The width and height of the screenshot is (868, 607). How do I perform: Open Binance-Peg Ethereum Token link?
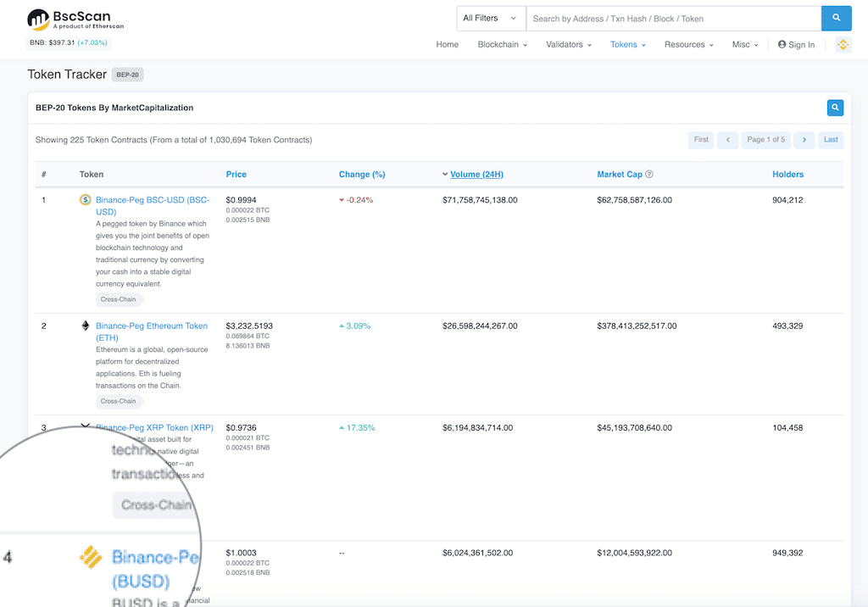(x=152, y=331)
